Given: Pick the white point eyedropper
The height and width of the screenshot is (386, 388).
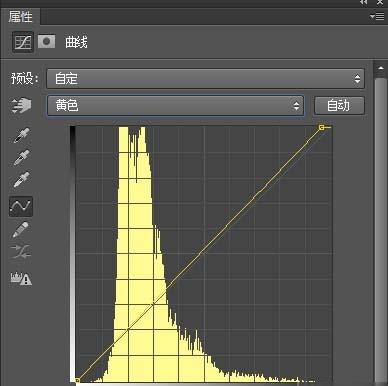Looking at the screenshot, I should 21,180.
